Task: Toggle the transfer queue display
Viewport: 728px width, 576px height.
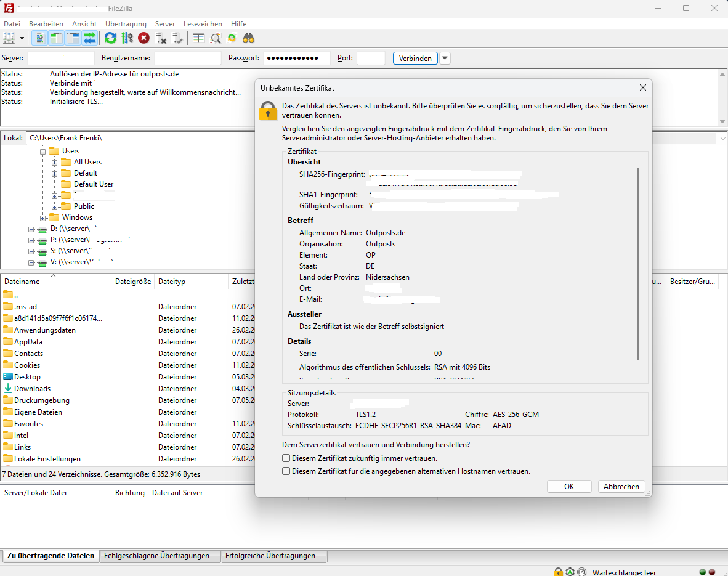Action: tap(89, 39)
